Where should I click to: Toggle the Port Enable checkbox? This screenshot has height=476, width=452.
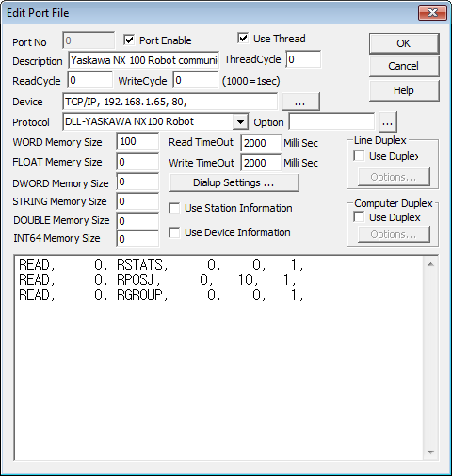pyautogui.click(x=129, y=40)
